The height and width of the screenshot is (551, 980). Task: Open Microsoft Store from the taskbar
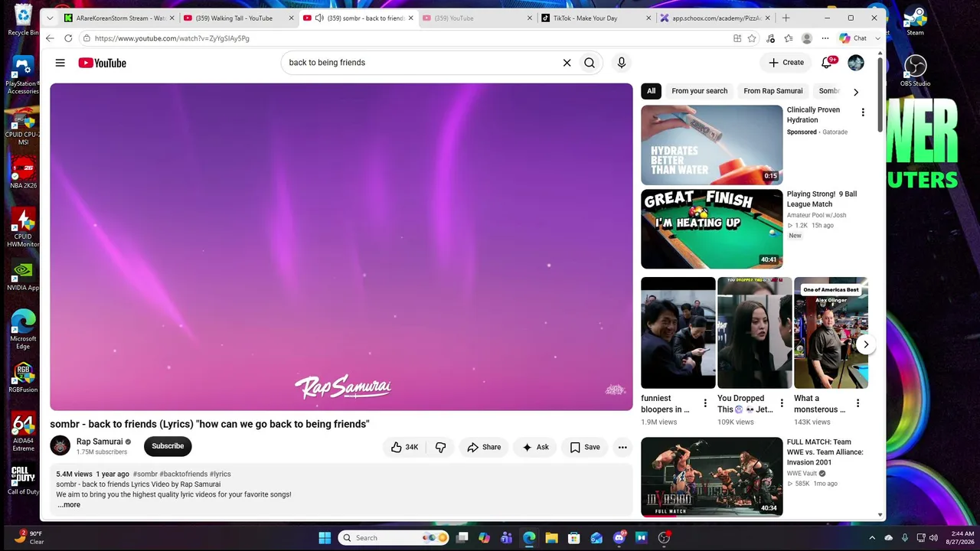coord(573,538)
